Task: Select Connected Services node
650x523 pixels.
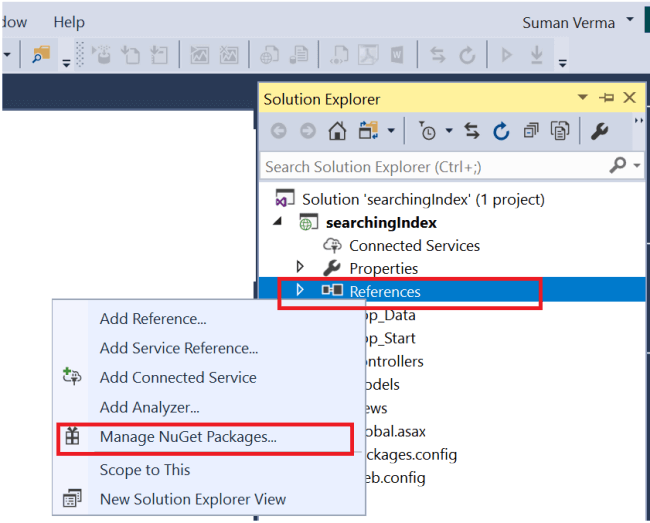Action: pyautogui.click(x=414, y=246)
